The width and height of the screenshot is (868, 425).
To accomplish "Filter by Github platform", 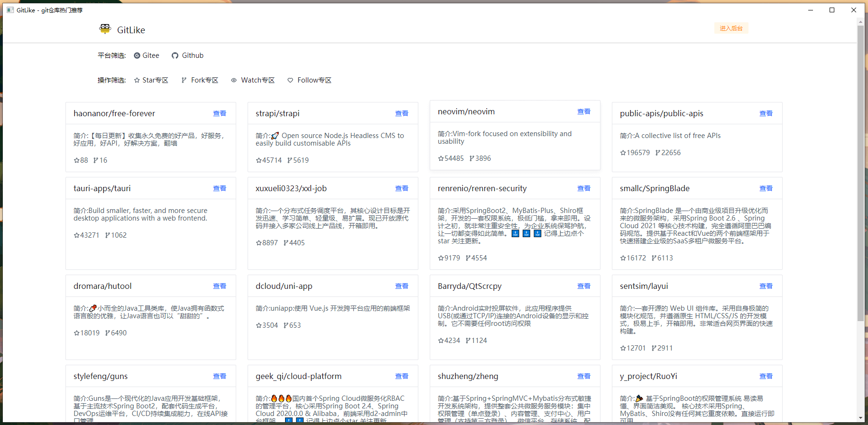I will tap(188, 55).
